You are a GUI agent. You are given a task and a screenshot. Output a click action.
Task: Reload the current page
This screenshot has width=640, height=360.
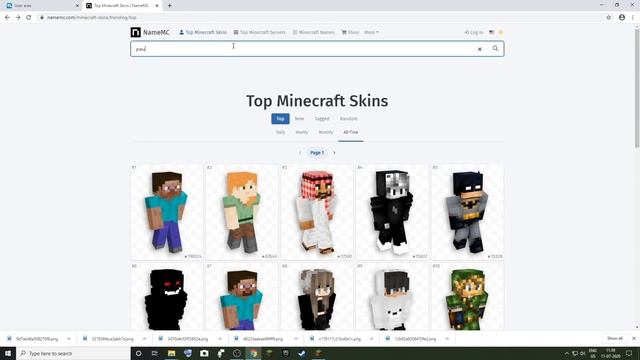pos(29,18)
